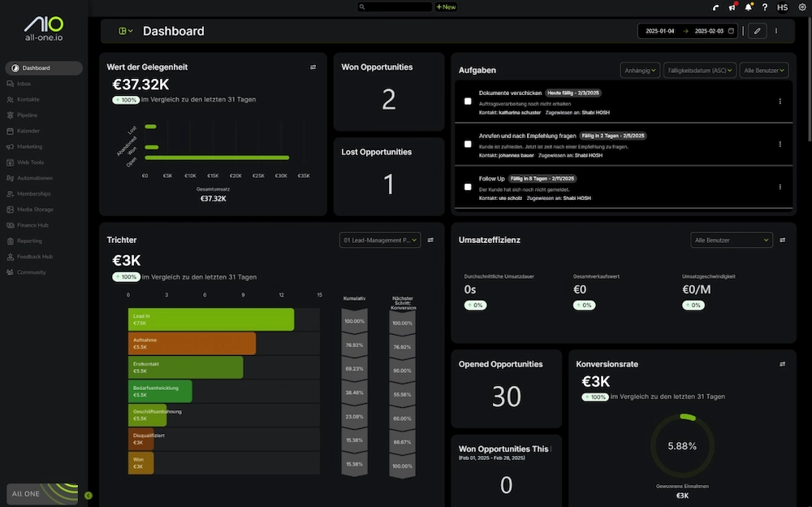This screenshot has width=812, height=507.
Task: Click the Bedarfsentwicklung funnel bar
Action: (x=160, y=391)
